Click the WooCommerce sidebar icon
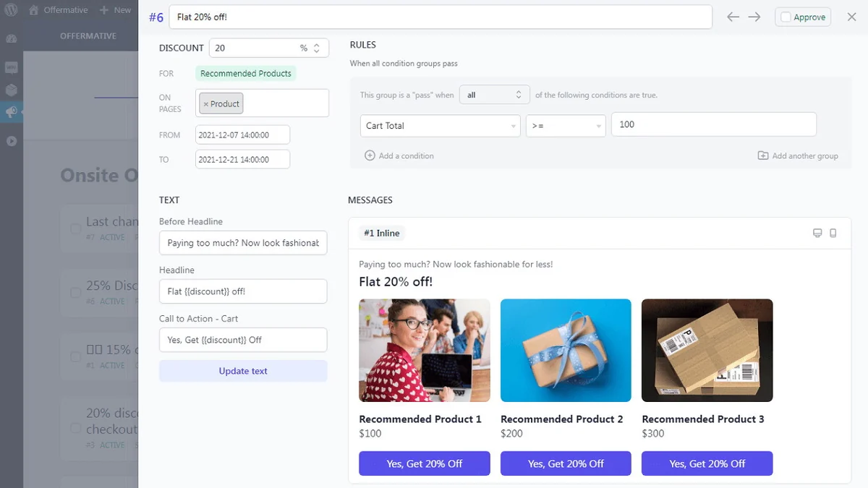This screenshot has height=488, width=868. tap(11, 67)
